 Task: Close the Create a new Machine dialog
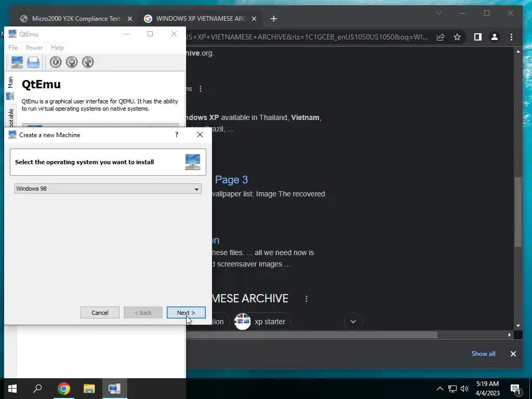200,135
